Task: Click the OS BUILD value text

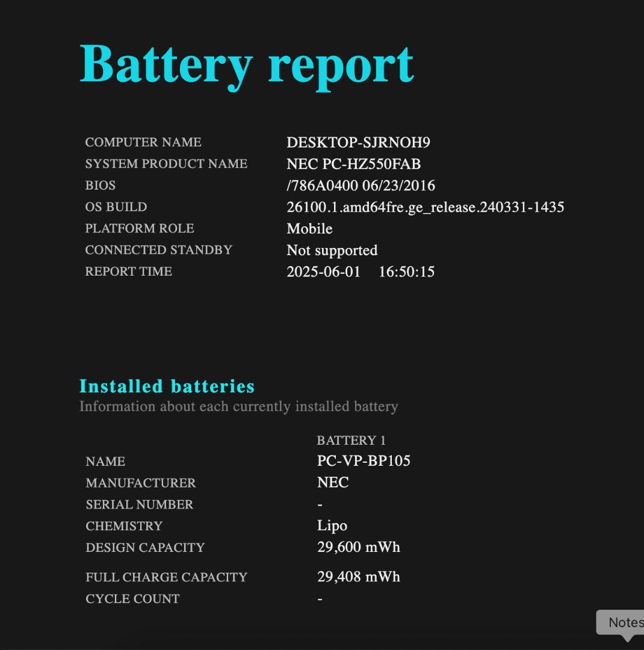Action: tap(426, 207)
